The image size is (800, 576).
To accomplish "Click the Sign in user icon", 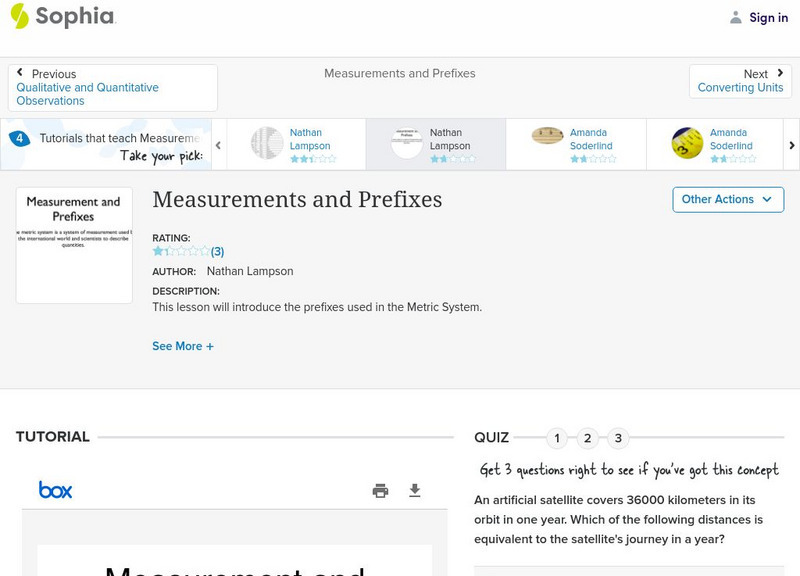I will (x=736, y=17).
